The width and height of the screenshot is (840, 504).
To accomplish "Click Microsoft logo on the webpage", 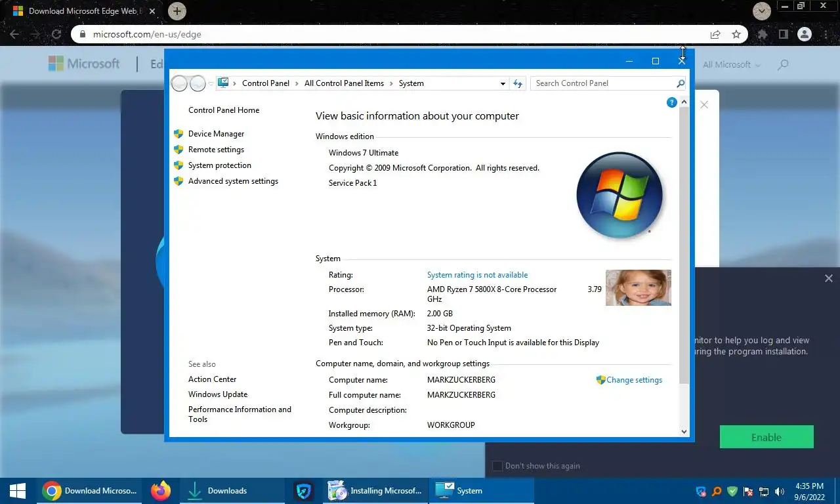I will [x=84, y=64].
